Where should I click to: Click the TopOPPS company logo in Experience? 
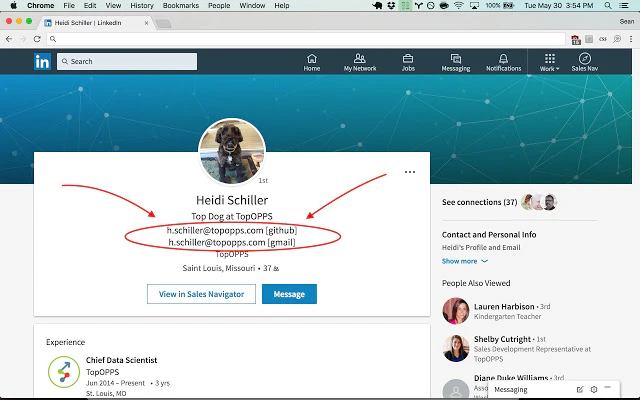click(64, 372)
